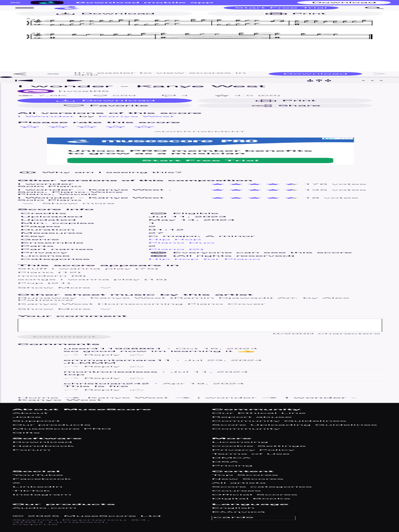This screenshot has width=399, height=532.
Task: Open 'songs I wanna play (15)' collection
Action: pos(92,280)
